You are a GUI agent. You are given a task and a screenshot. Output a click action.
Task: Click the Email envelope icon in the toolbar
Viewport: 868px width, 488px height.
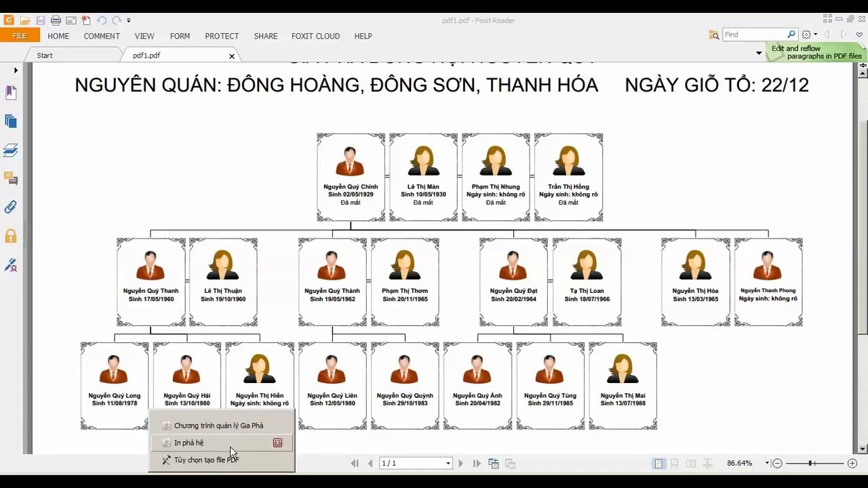pos(71,20)
